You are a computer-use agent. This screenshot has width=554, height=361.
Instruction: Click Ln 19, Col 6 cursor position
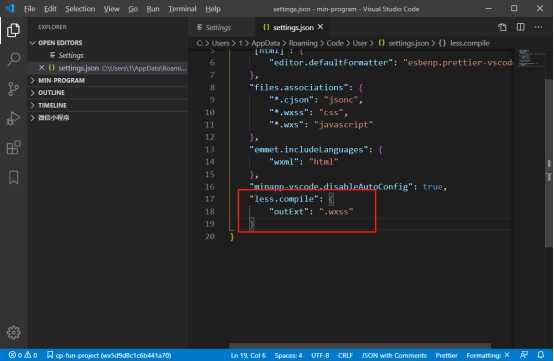pyautogui.click(x=248, y=355)
